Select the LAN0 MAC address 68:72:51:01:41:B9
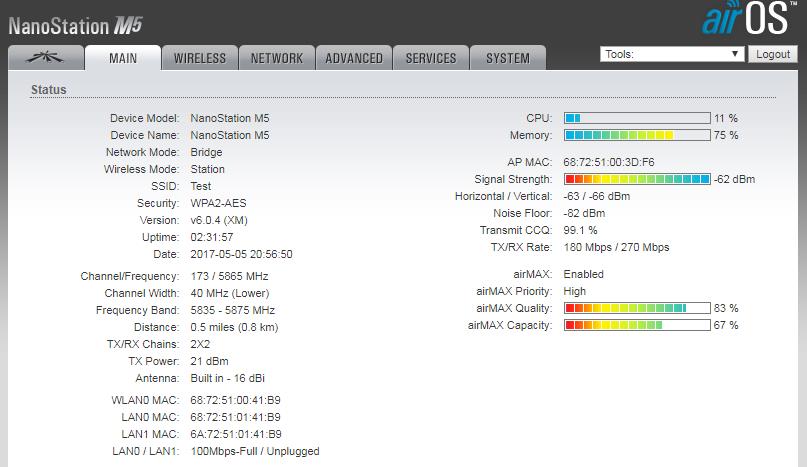807x467 pixels. [x=235, y=417]
